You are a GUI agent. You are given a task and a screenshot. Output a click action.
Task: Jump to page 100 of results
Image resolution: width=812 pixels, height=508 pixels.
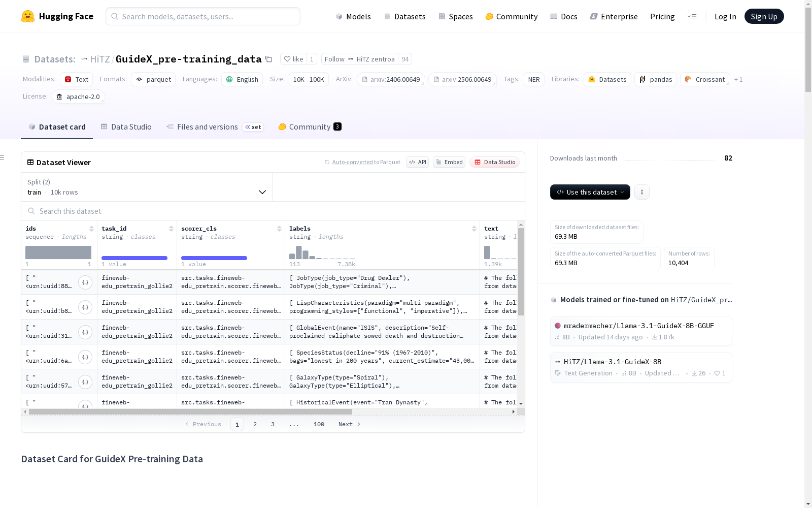(x=319, y=424)
